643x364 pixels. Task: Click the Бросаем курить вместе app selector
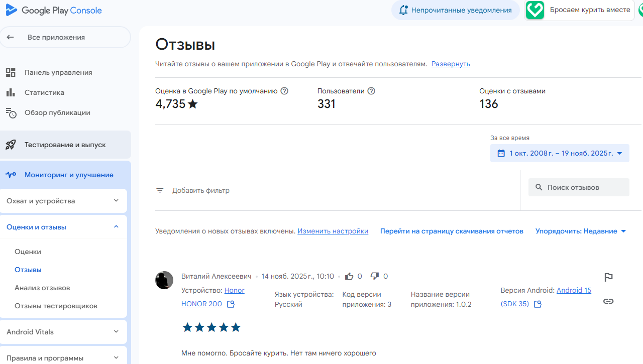580,10
